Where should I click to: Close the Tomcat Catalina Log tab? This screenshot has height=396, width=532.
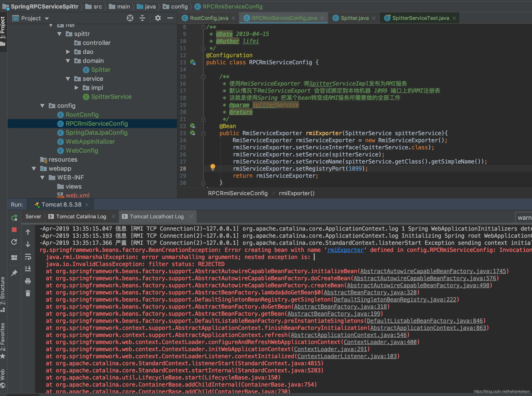(x=113, y=216)
